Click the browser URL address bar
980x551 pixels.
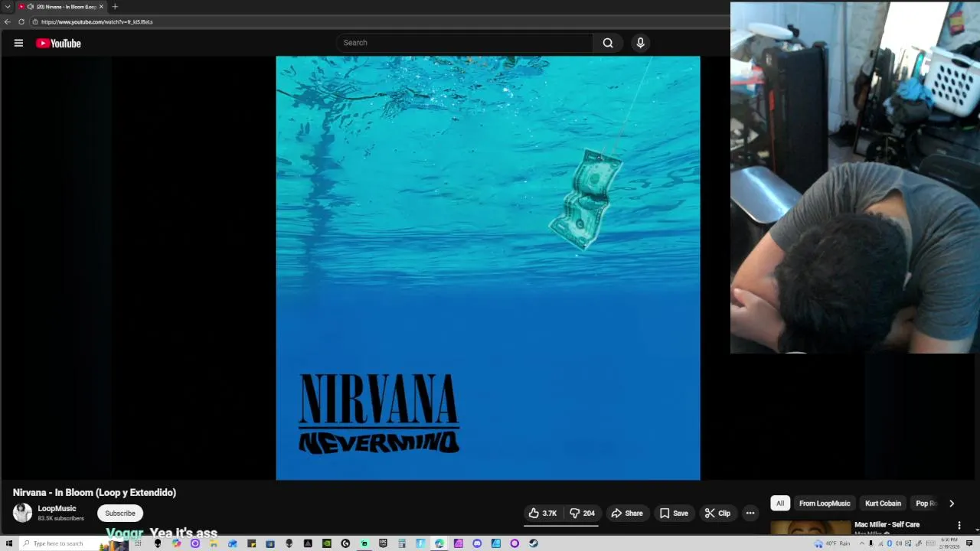[379, 21]
